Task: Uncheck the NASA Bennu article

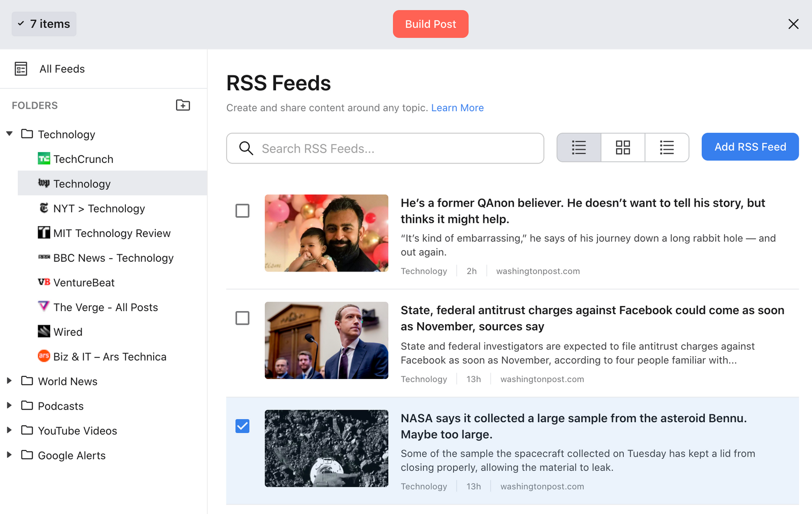Action: [x=243, y=426]
